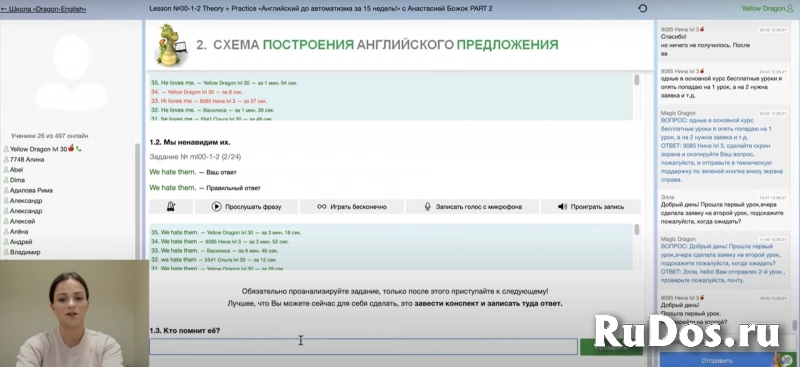Screen dimensions: 800x367
Task: Click the presenter webcam video
Action: pyautogui.click(x=74, y=313)
